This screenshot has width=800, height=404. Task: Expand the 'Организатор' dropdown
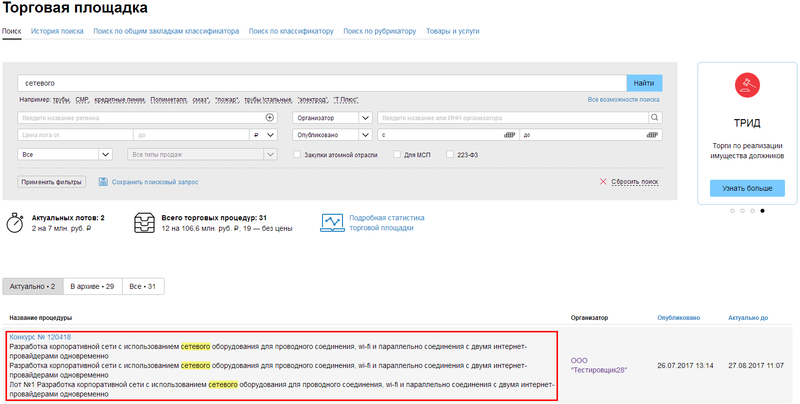click(365, 117)
